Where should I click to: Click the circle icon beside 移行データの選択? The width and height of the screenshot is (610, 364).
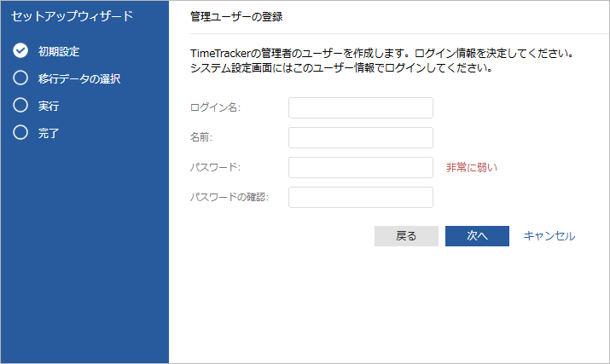click(x=21, y=78)
